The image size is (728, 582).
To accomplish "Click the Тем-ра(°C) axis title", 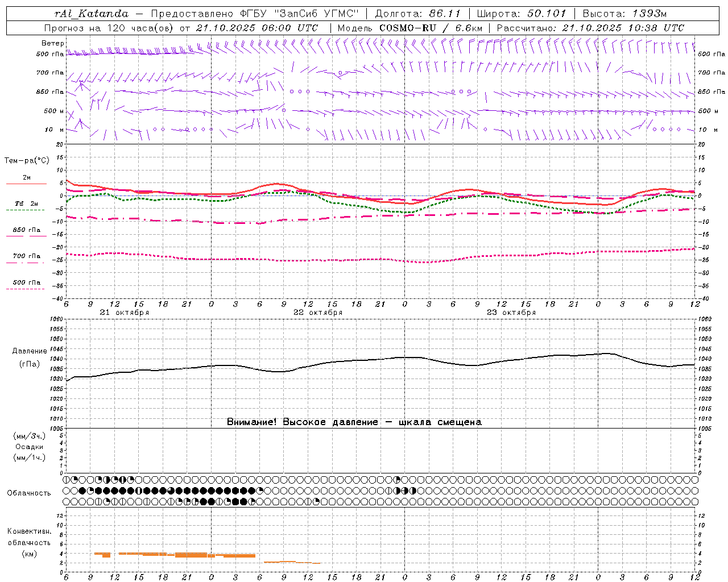I will coord(27,161).
